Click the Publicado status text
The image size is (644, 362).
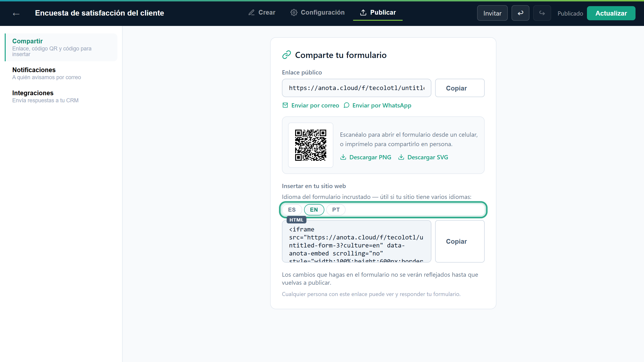coord(570,13)
